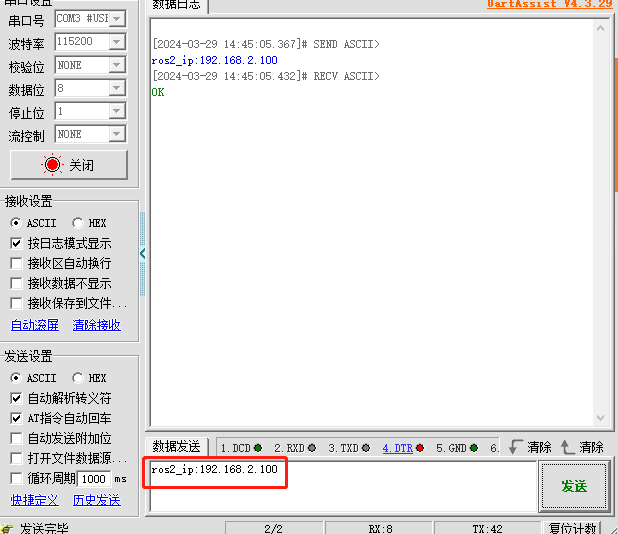Click the up-arrow clear icon beside 清除
Screen dimensions: 618x534
pyautogui.click(x=567, y=447)
